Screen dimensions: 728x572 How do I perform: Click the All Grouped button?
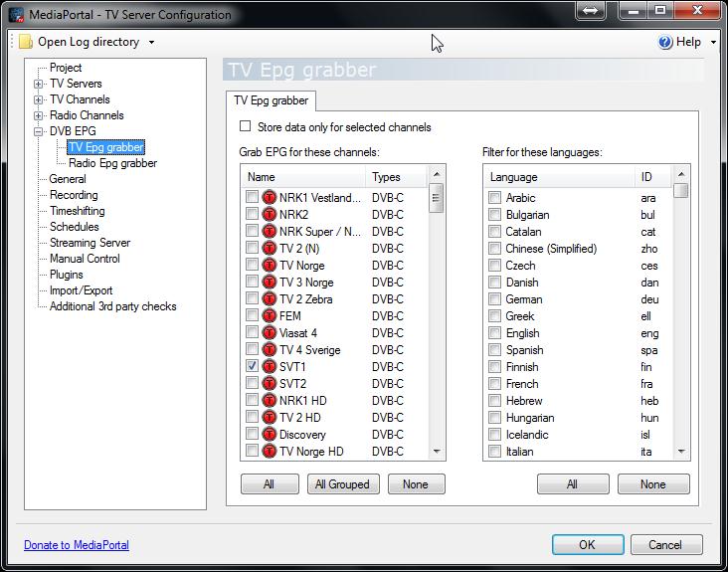tap(343, 484)
